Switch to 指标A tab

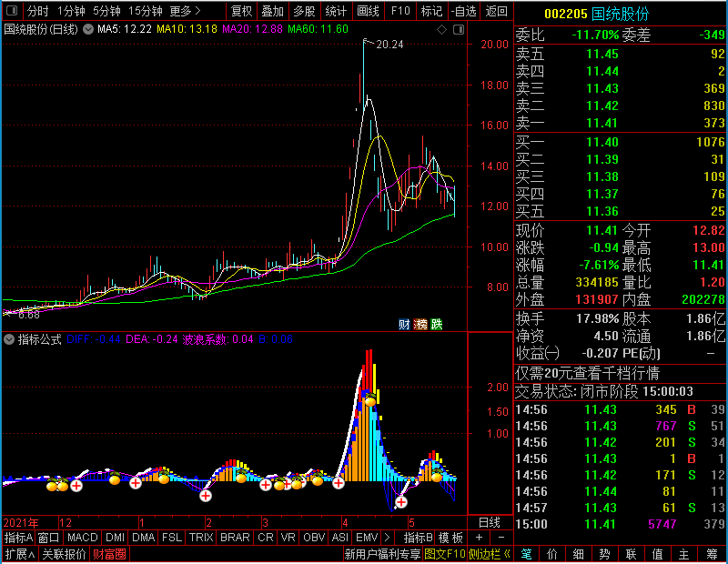click(x=18, y=538)
